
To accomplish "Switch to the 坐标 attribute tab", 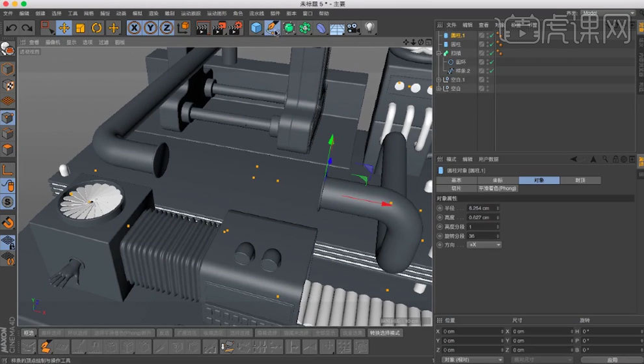I will click(x=498, y=180).
